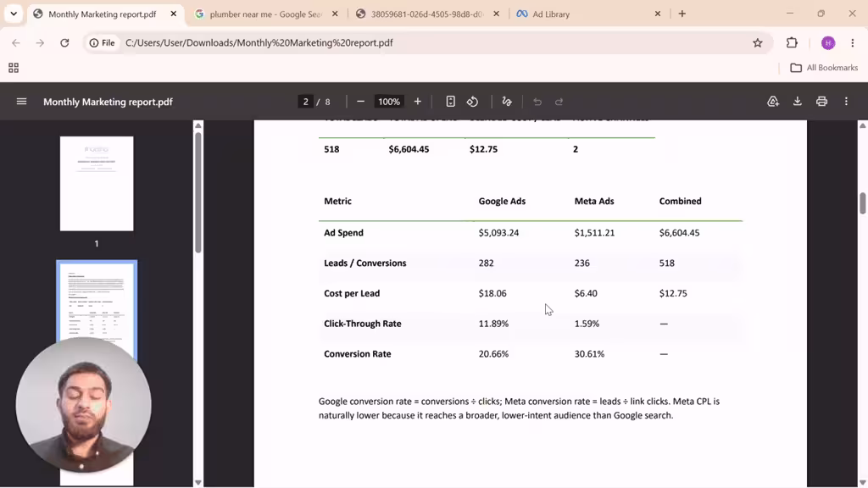Image resolution: width=868 pixels, height=488 pixels.
Task: Print the Monthly Marketing report
Action: (x=821, y=102)
